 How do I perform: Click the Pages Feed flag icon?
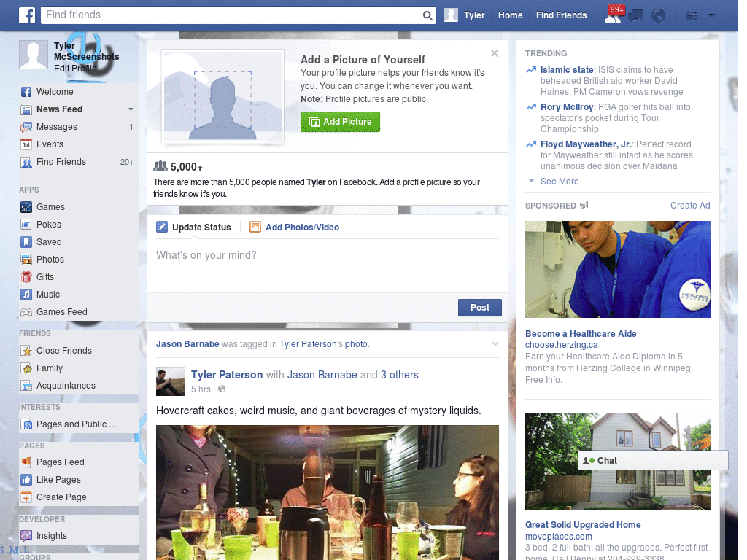[x=26, y=462]
